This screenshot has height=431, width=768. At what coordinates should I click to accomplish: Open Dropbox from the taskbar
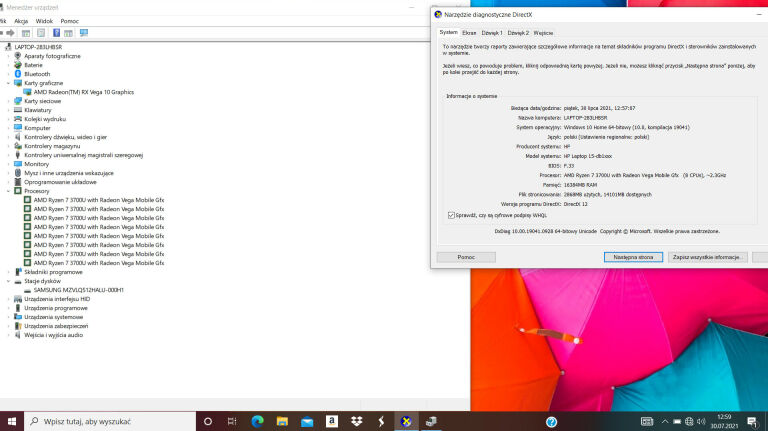(356, 422)
